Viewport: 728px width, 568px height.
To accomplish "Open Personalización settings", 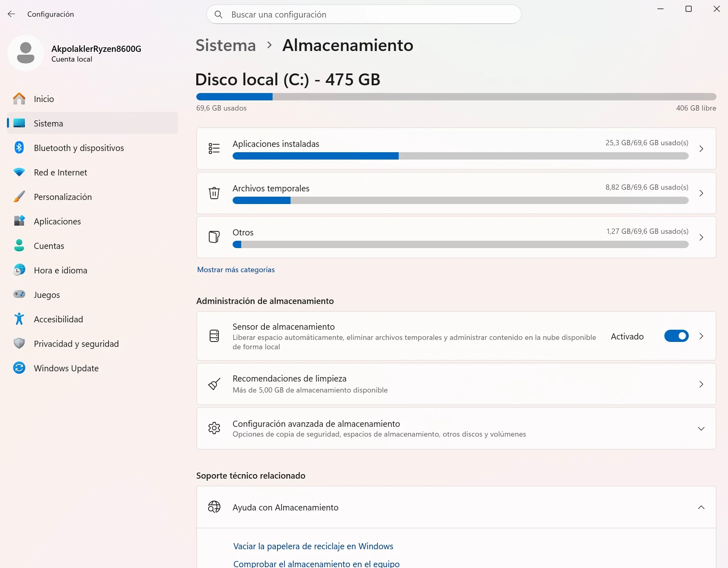I will pos(93,197).
